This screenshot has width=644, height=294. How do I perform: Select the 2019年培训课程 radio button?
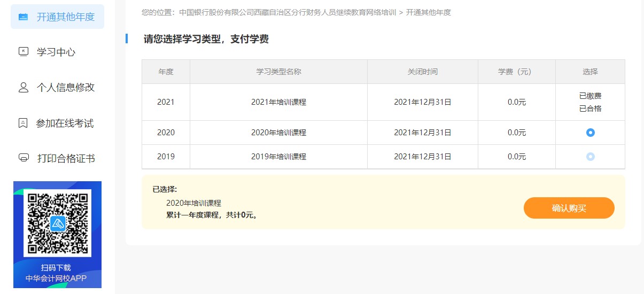coord(590,157)
